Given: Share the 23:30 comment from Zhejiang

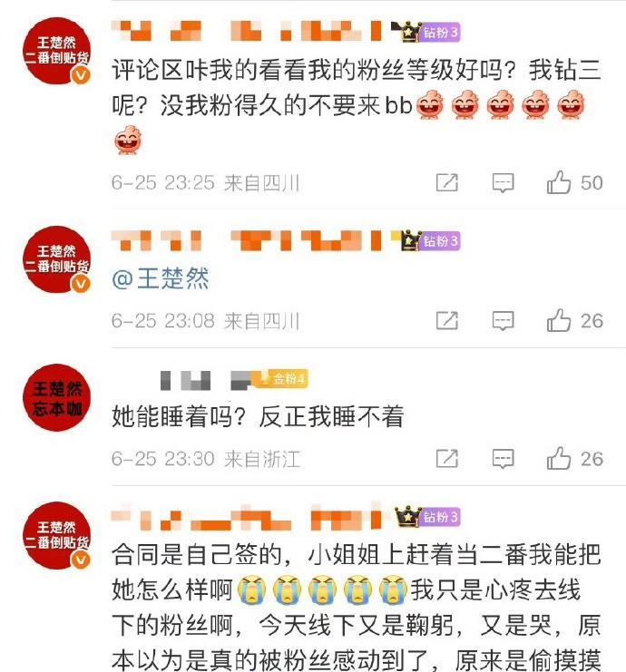Looking at the screenshot, I should pos(446,459).
